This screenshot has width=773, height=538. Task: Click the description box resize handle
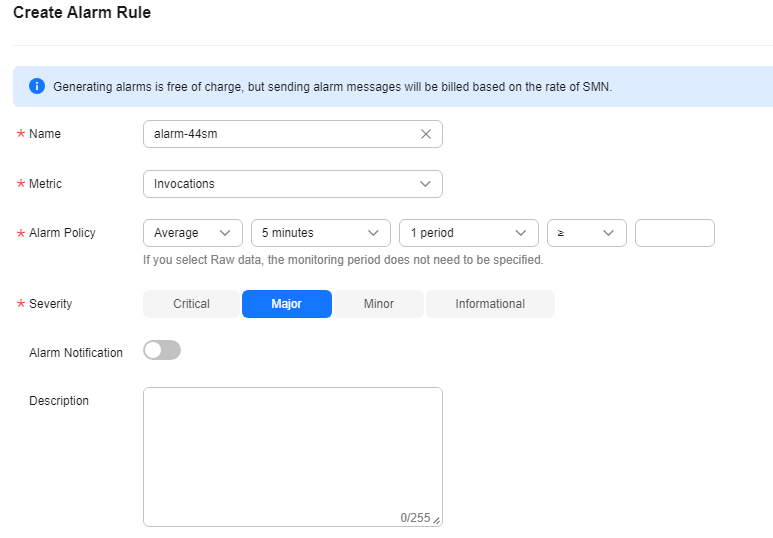[436, 520]
